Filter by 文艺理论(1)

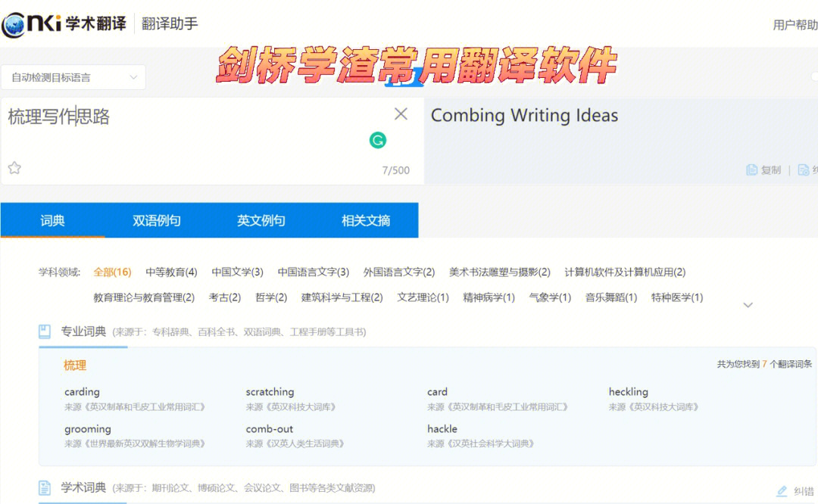click(423, 297)
